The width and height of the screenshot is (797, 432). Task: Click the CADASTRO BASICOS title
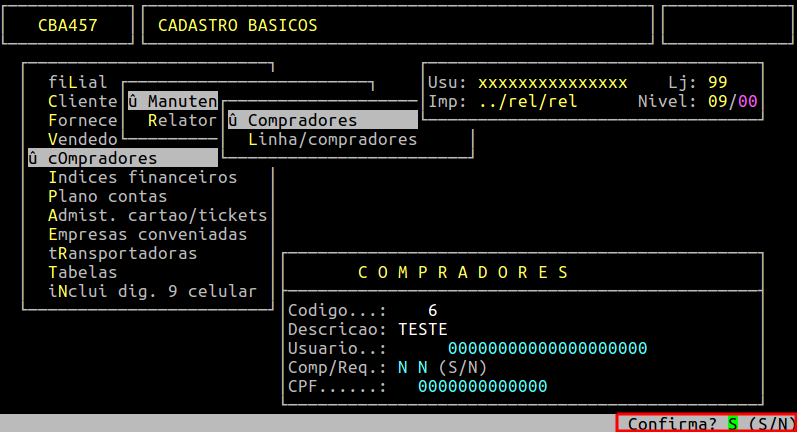tap(237, 25)
